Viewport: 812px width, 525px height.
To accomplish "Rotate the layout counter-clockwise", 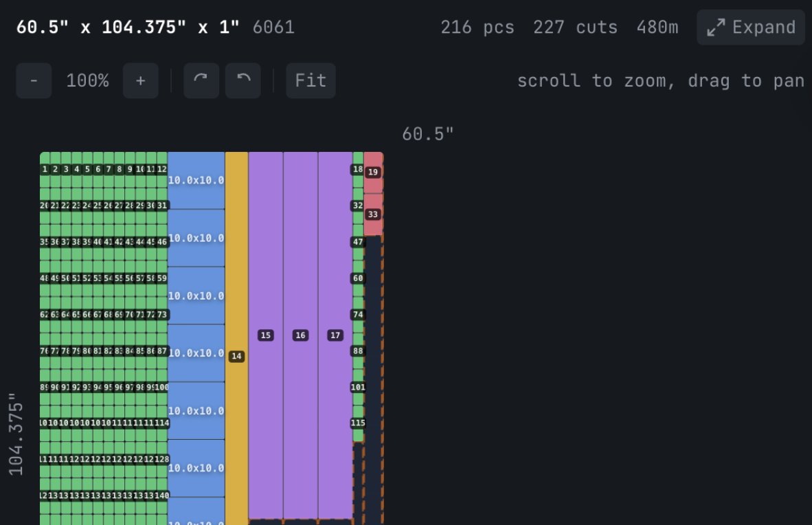I will tap(243, 80).
